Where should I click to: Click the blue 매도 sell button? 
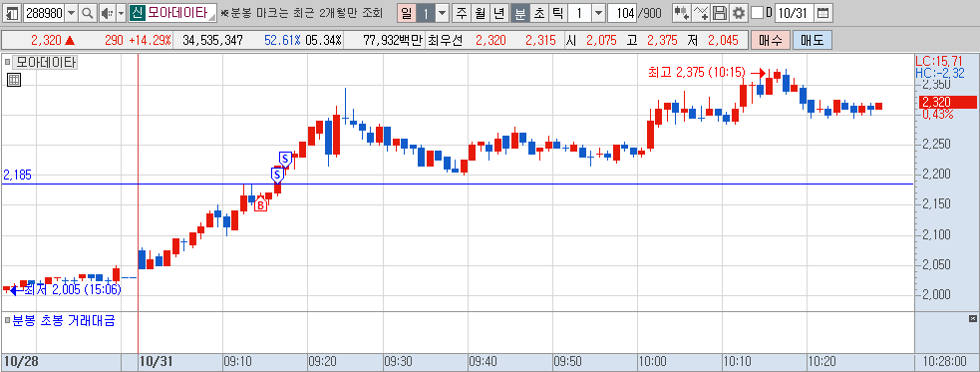click(x=812, y=40)
